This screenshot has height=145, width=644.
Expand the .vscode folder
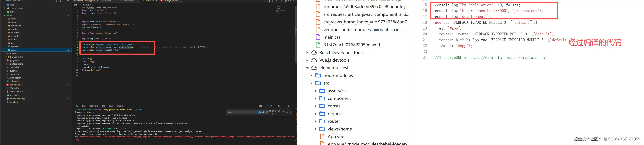pyautogui.click(x=5, y=5)
